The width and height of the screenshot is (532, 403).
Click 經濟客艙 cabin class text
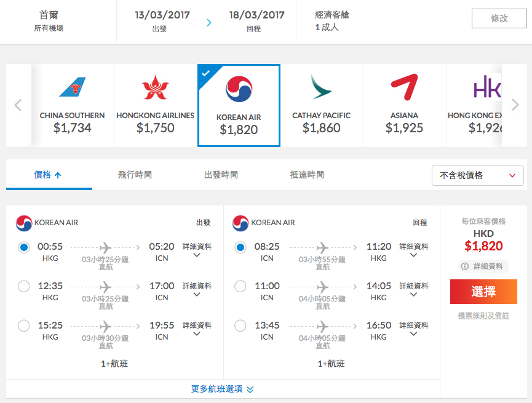click(x=332, y=15)
